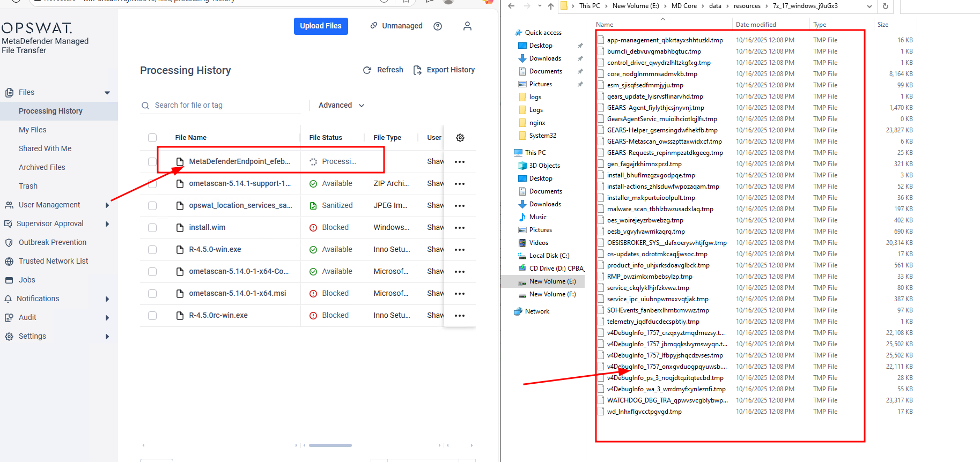Toggle the select-all checkbox in table header
This screenshot has height=462, width=980.
pyautogui.click(x=152, y=138)
